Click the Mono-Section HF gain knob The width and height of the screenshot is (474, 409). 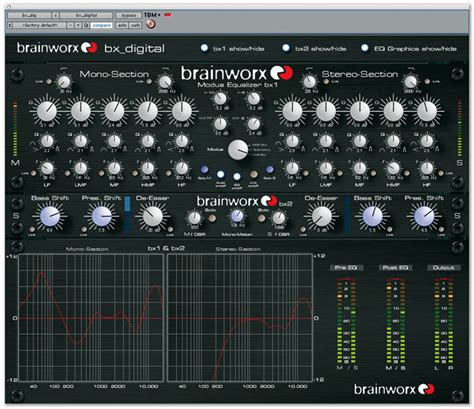[181, 111]
